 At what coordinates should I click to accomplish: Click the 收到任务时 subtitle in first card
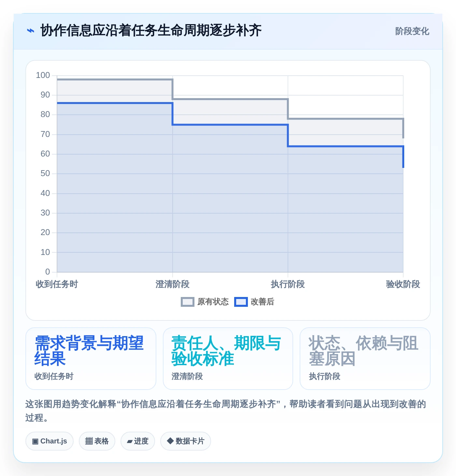[x=54, y=377]
